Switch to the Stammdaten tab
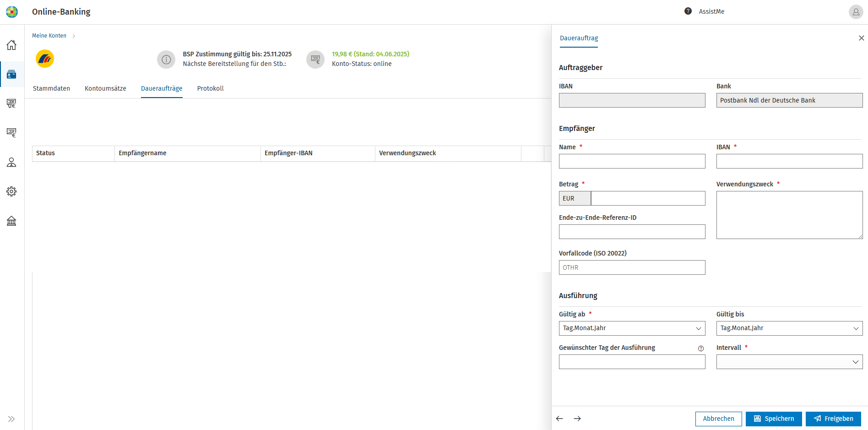868x430 pixels. 51,88
